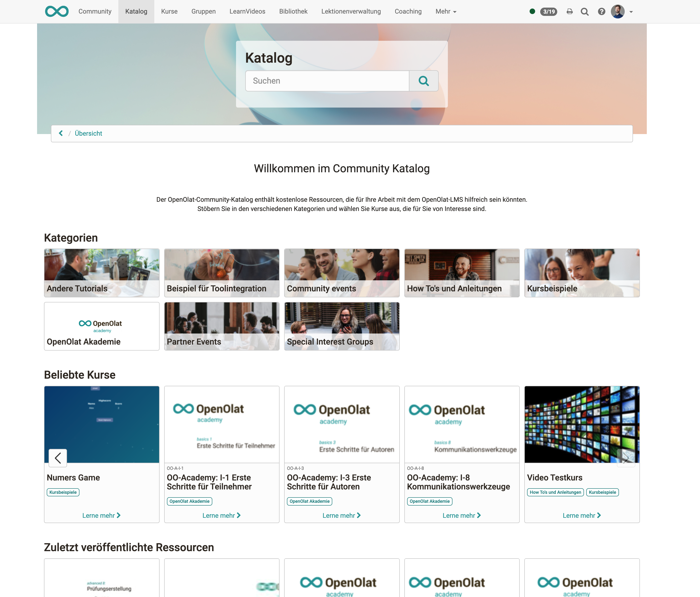Image resolution: width=700 pixels, height=597 pixels.
Task: Toggle the Kursbeispiele tag on Numers Game
Action: [63, 492]
